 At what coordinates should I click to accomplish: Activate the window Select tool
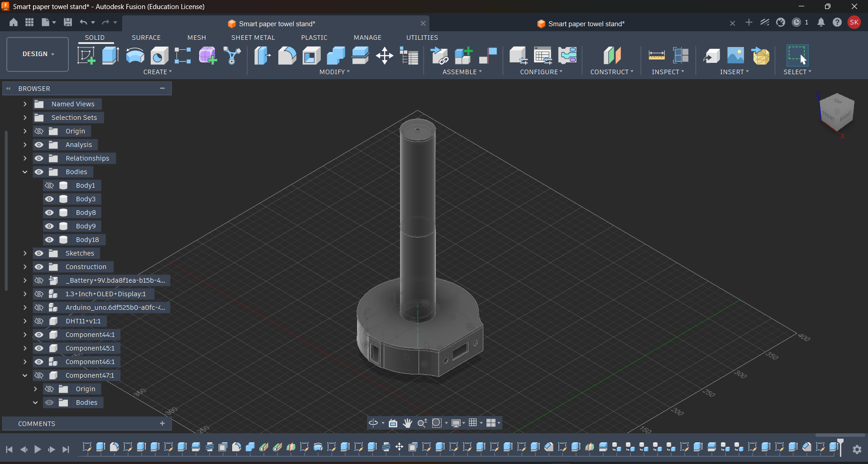tap(797, 56)
